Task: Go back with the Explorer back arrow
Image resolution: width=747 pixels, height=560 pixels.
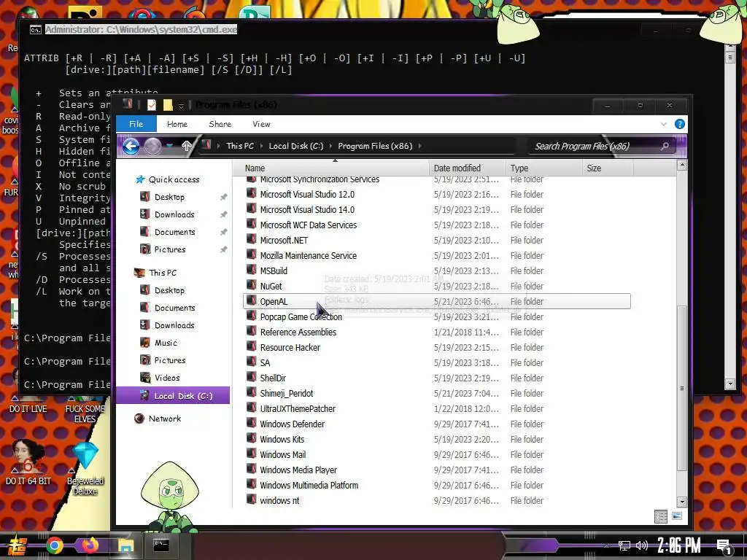Action: 131,146
